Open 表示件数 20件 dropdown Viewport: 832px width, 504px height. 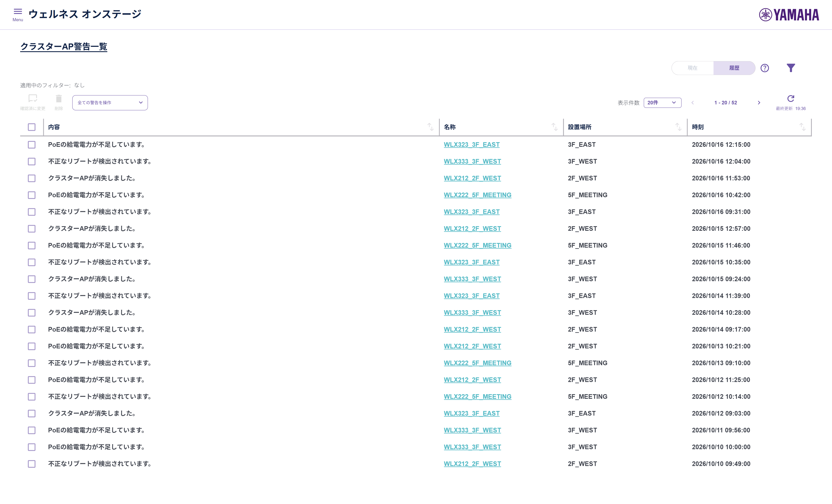pos(662,103)
